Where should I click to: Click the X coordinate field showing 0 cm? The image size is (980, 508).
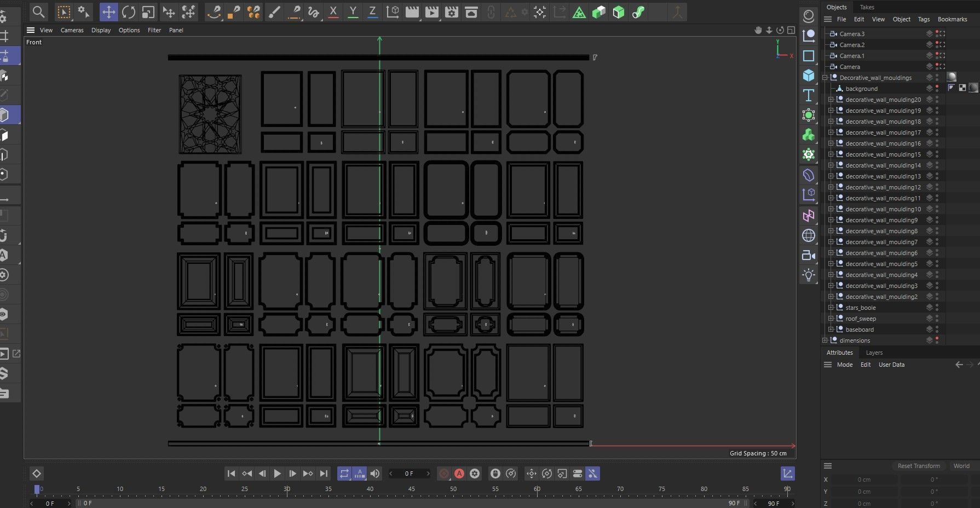click(x=864, y=480)
